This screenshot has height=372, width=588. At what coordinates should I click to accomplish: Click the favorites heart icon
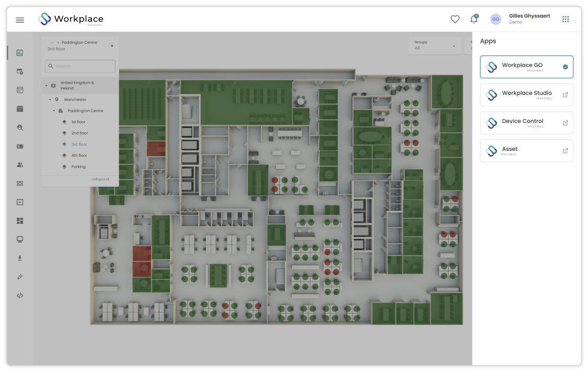pyautogui.click(x=455, y=19)
